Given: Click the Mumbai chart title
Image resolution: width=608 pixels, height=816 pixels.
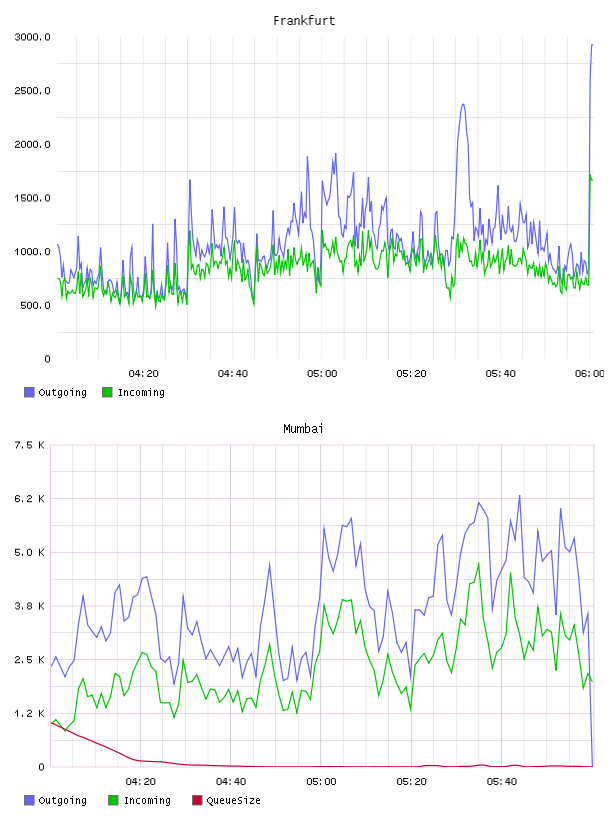Looking at the screenshot, I should [303, 429].
